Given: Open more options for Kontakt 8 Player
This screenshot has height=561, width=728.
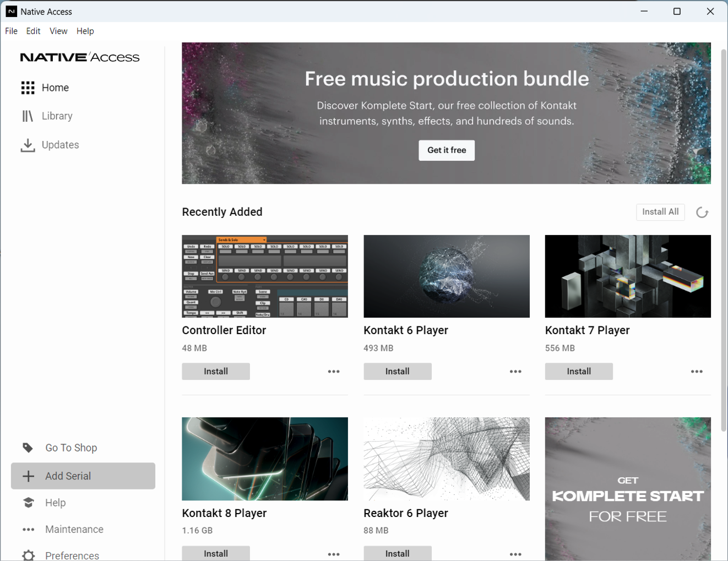Looking at the screenshot, I should click(334, 554).
